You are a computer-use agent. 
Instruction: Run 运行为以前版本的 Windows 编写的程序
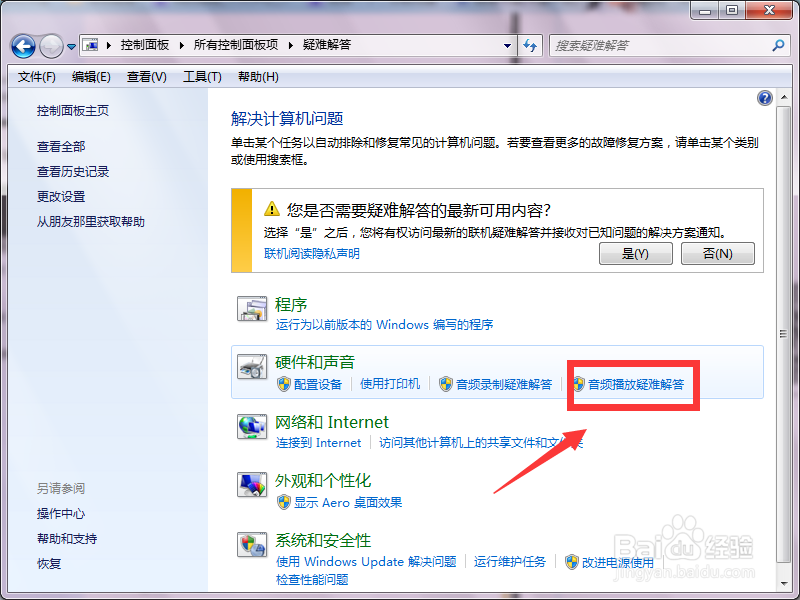click(x=385, y=325)
